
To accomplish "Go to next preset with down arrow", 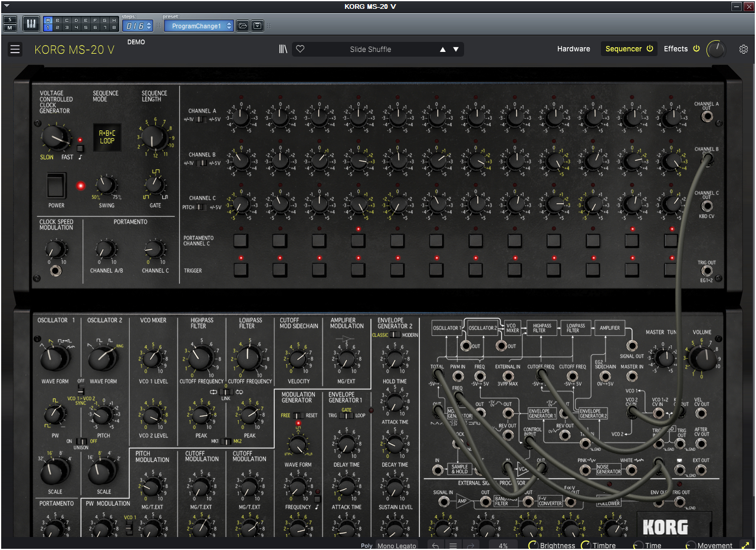I will tap(456, 50).
